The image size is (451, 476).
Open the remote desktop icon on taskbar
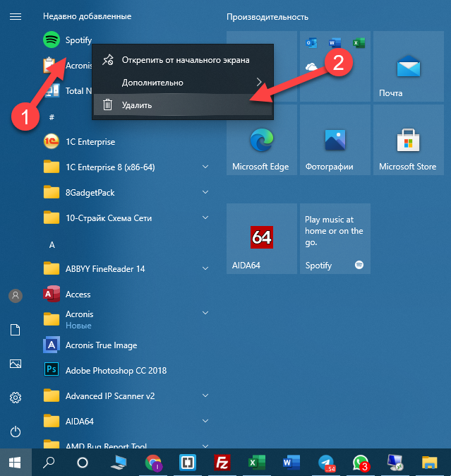[x=395, y=463]
